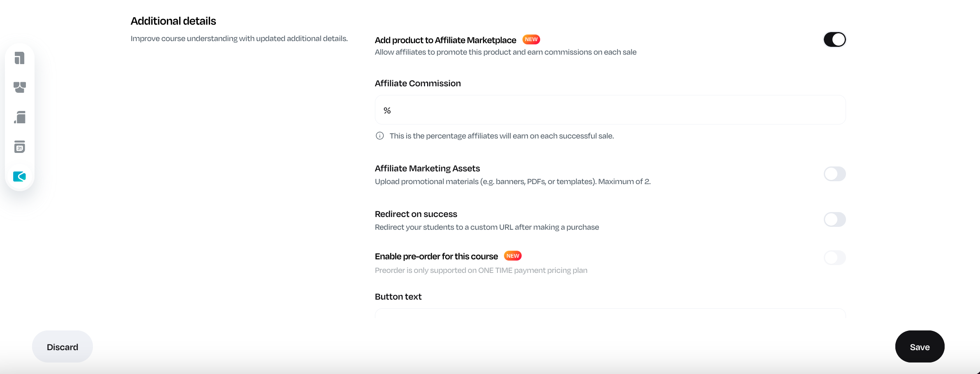The image size is (980, 374).
Task: Click the third sidebar icon with stacked pages
Action: pos(19,117)
